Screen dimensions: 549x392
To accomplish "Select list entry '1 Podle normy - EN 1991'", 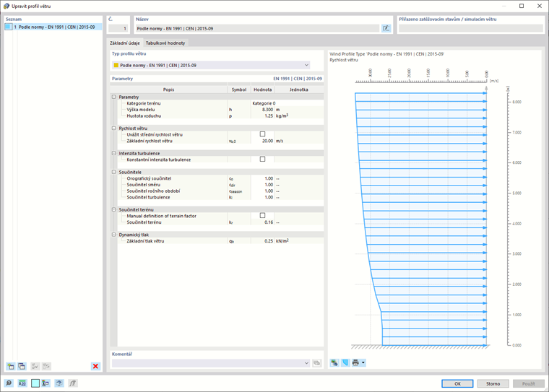I will tap(53, 27).
